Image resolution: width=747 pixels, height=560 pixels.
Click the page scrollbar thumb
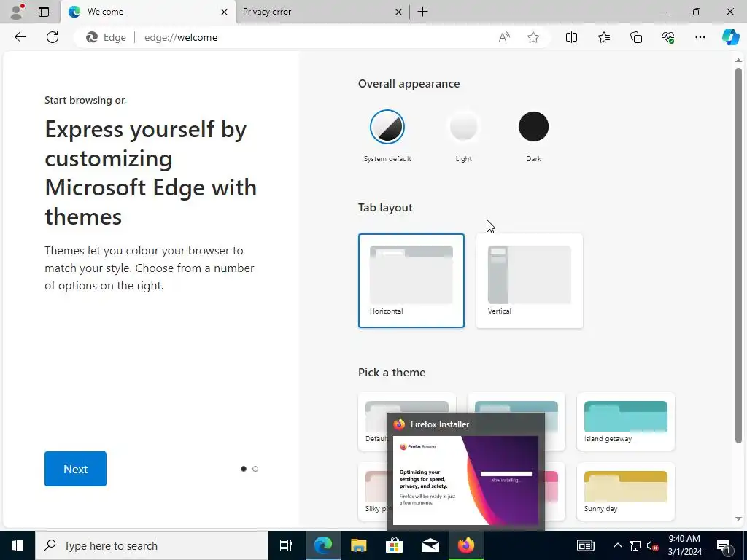click(738, 256)
